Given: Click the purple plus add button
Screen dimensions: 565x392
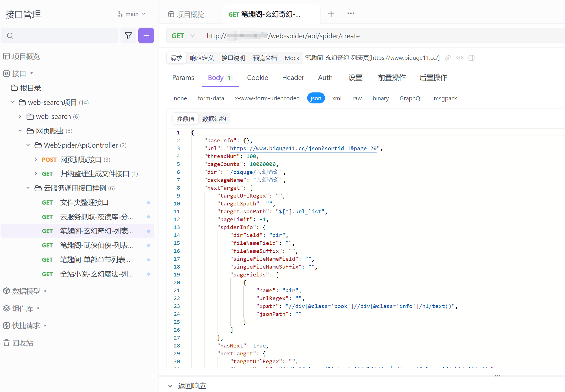Looking at the screenshot, I should (146, 36).
